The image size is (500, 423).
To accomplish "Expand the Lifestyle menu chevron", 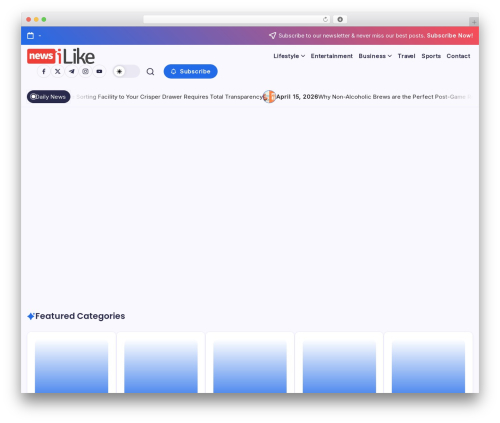I will click(303, 56).
